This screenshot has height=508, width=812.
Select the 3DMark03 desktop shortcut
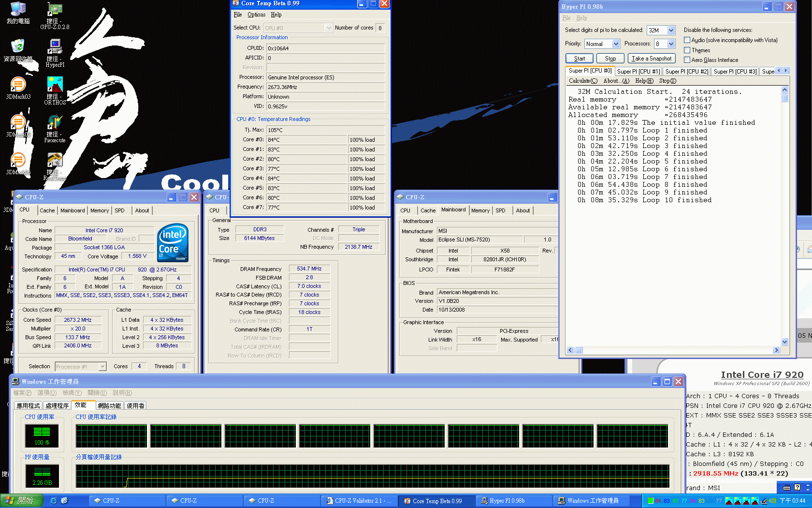[x=18, y=88]
